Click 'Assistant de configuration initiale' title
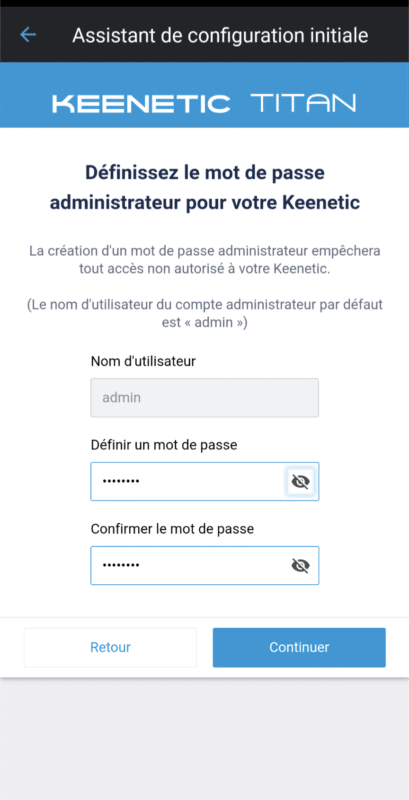This screenshot has height=800, width=409. pyautogui.click(x=220, y=35)
